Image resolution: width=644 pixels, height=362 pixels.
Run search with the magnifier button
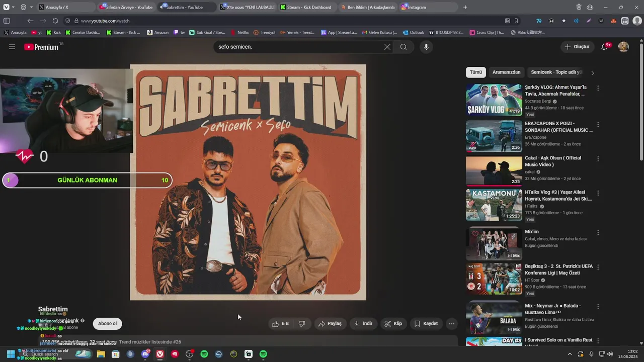[404, 47]
